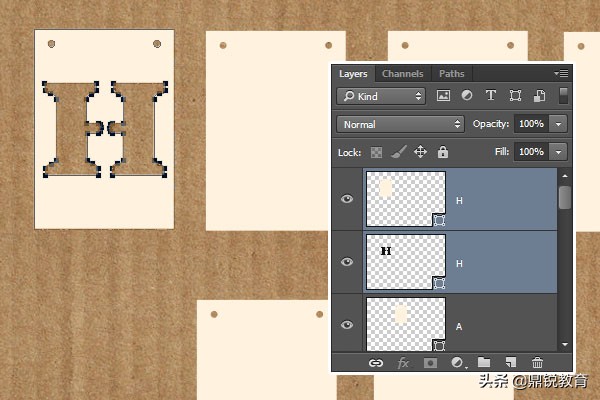Click the second H layer name
The height and width of the screenshot is (400, 600).
pyautogui.click(x=459, y=264)
